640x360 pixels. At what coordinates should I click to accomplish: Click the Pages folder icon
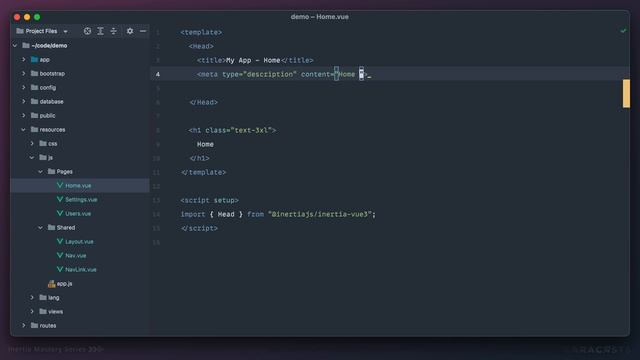pos(51,171)
